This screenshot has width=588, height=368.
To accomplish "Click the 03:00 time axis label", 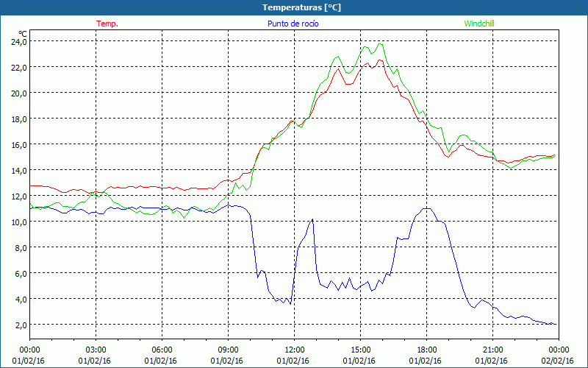I will 96,350.
